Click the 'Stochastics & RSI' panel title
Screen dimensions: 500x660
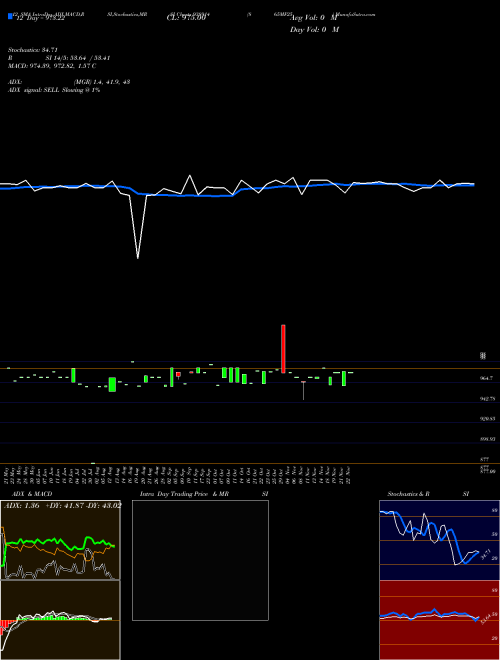click(x=428, y=494)
